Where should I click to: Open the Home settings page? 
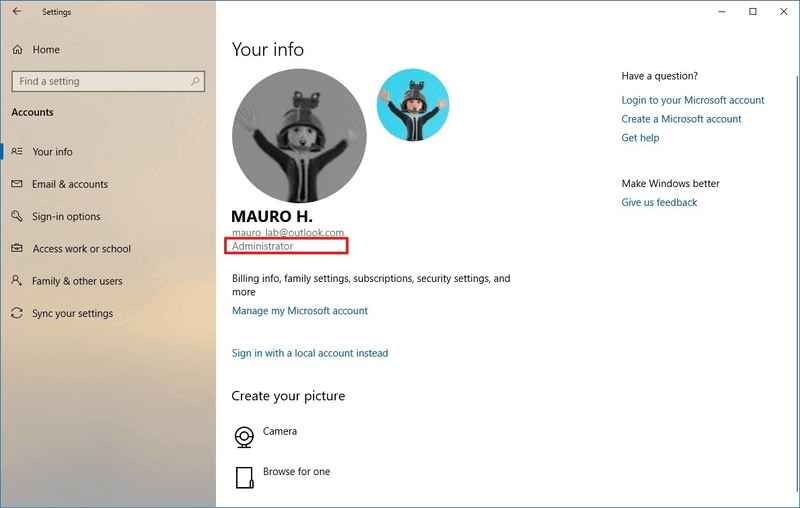coord(46,49)
